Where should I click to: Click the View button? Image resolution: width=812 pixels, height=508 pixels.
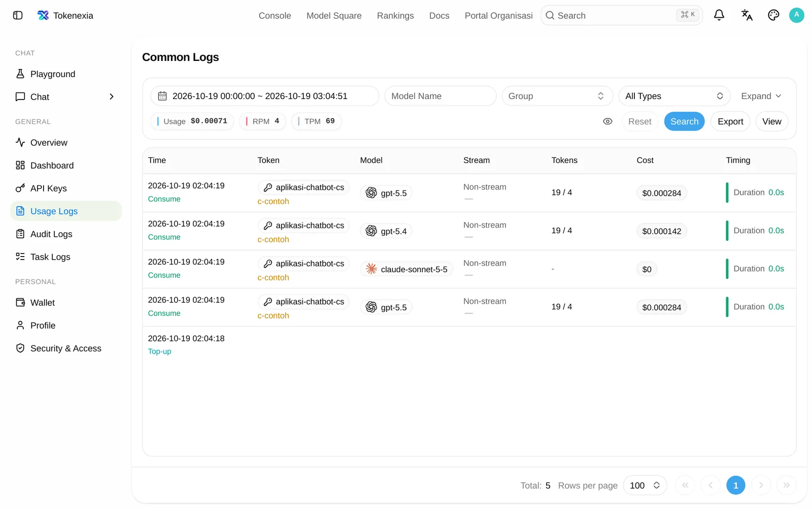[771, 121]
